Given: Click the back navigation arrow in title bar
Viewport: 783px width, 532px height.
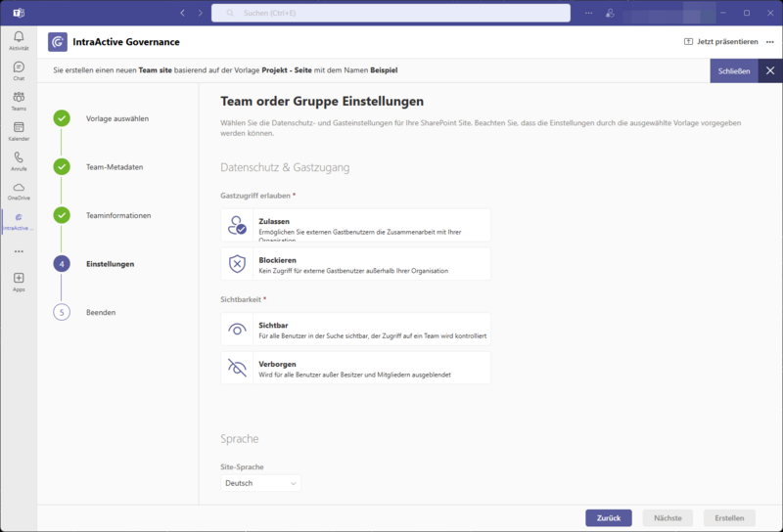Looking at the screenshot, I should pos(182,13).
